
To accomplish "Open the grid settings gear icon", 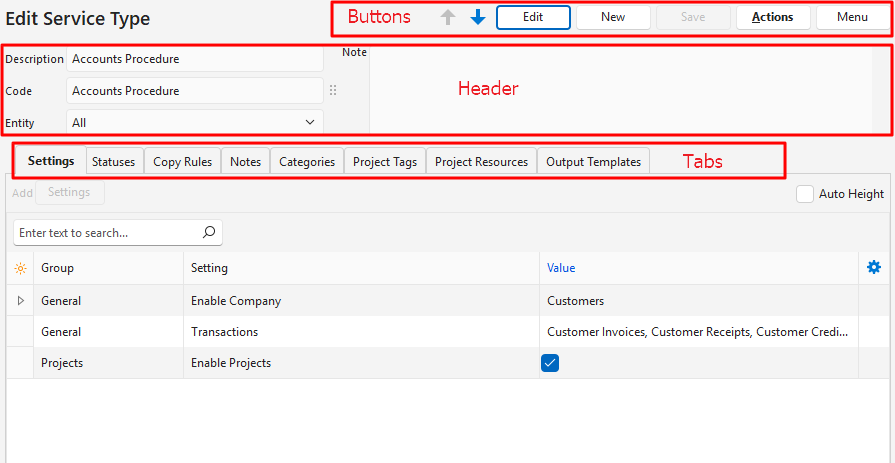I will (874, 267).
